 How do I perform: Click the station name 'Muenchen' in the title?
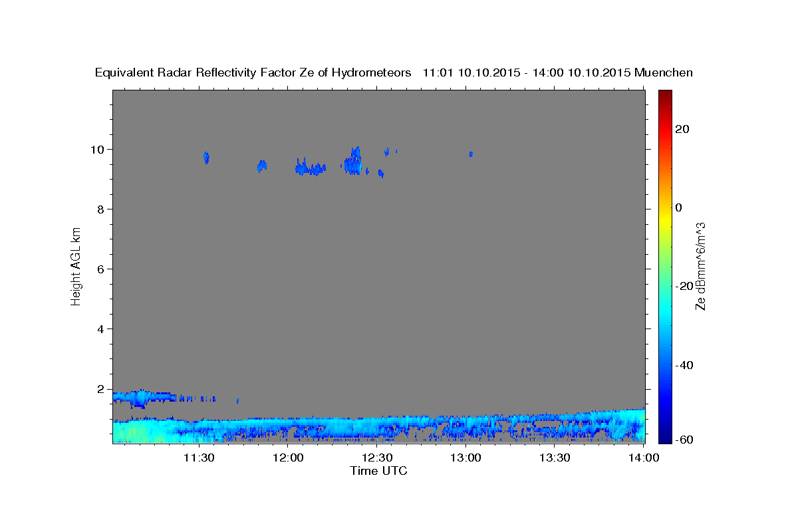tap(664, 73)
